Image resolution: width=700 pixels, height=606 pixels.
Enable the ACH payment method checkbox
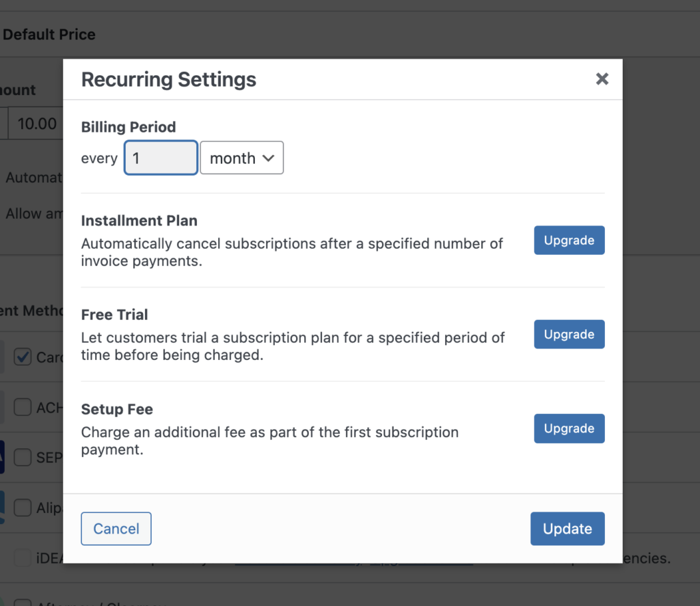(23, 407)
